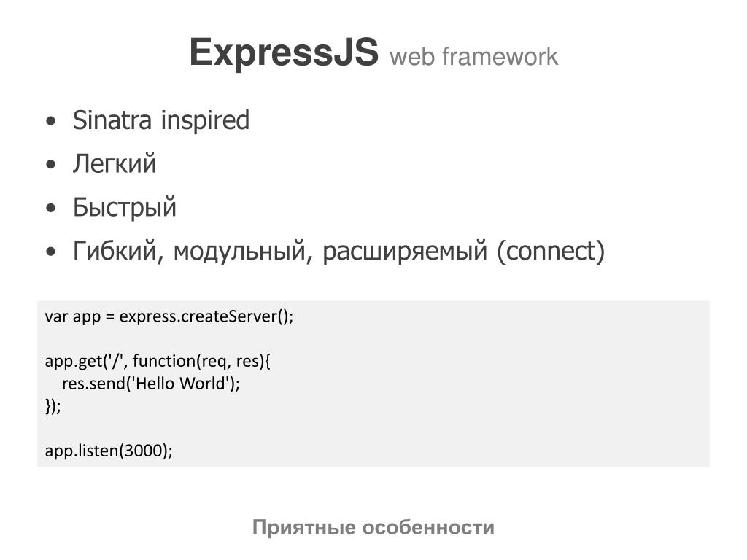Viewport: 747px width, 560px height.
Task: Select the 'Sinatra inspired' bullet item
Action: coord(161,120)
